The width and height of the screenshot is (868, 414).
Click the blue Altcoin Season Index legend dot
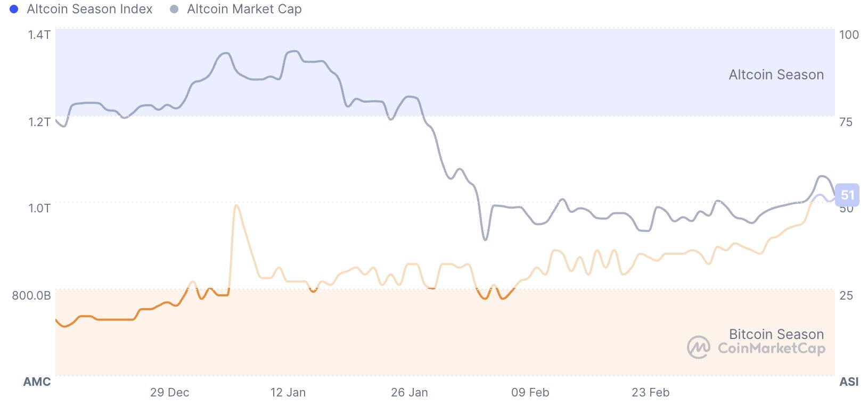click(x=14, y=9)
